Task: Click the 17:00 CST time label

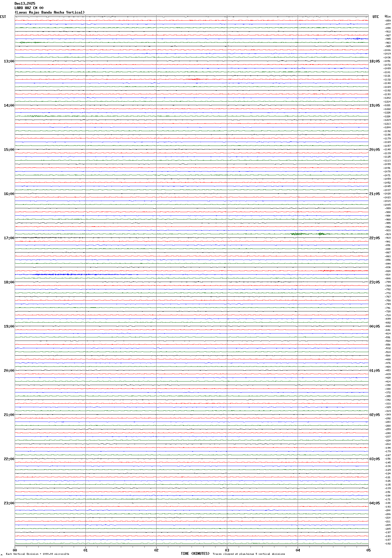Action: pos(9,238)
